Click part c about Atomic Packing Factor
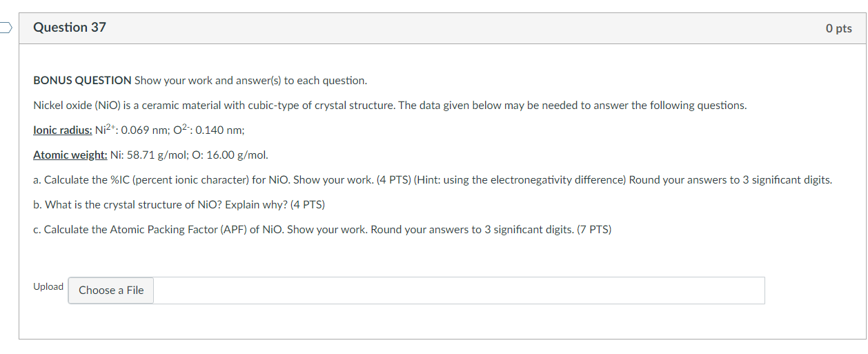 322,230
